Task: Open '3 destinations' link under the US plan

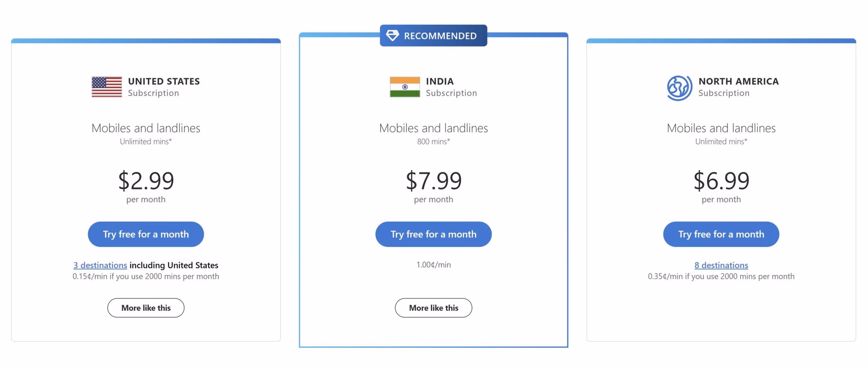Action: point(100,265)
